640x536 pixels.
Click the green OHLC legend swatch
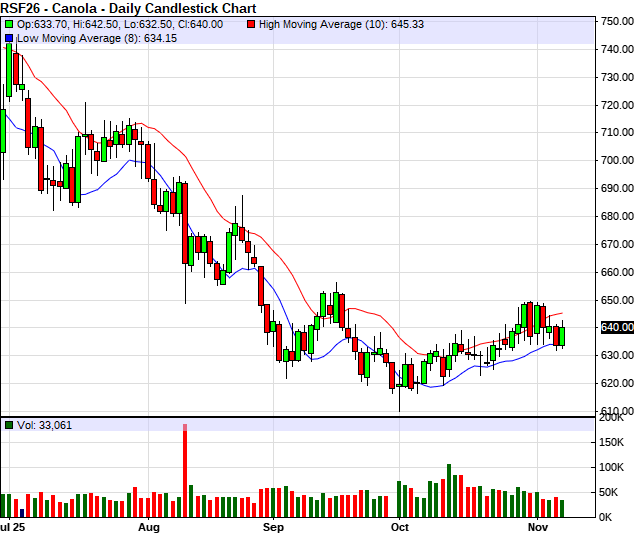click(x=9, y=23)
